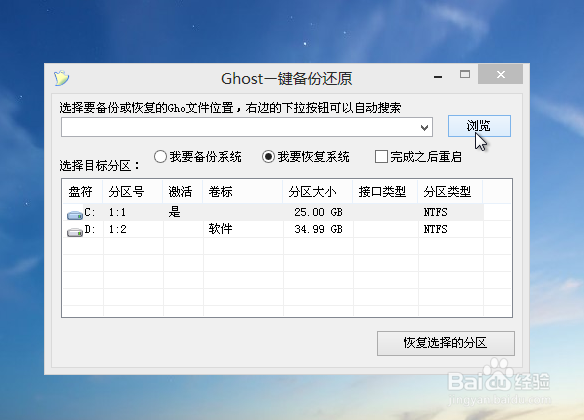Open the Gho file location dropdown arrow
Screen dimensions: 584x420
(x=424, y=128)
